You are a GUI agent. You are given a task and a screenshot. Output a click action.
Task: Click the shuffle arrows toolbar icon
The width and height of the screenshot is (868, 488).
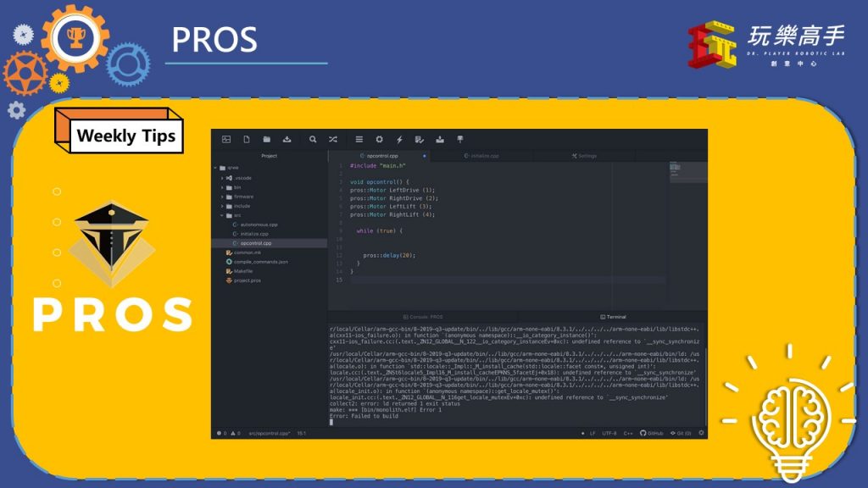click(x=332, y=140)
